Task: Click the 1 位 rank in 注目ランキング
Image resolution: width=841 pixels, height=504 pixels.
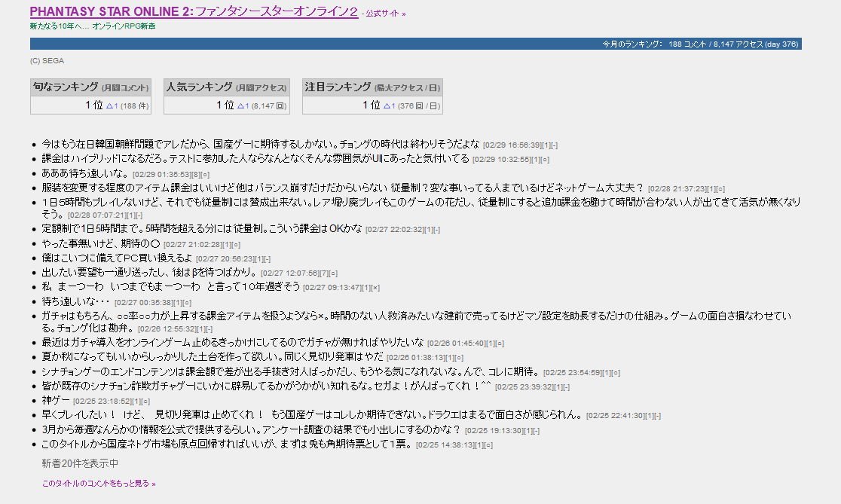Action: (x=372, y=105)
